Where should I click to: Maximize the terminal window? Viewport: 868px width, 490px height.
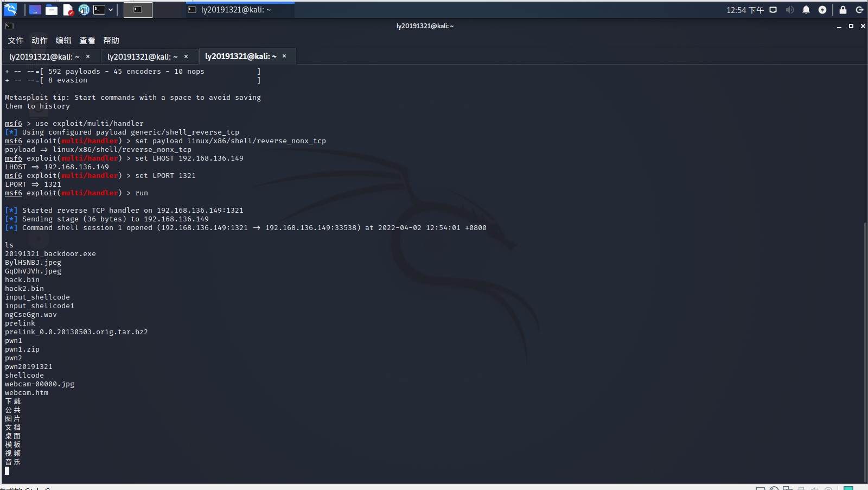point(851,26)
